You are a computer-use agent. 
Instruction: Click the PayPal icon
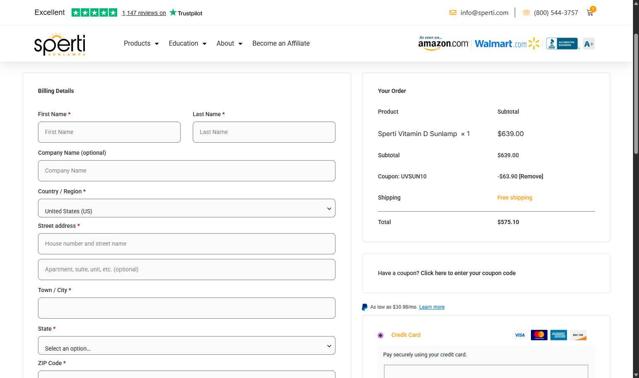(x=364, y=307)
